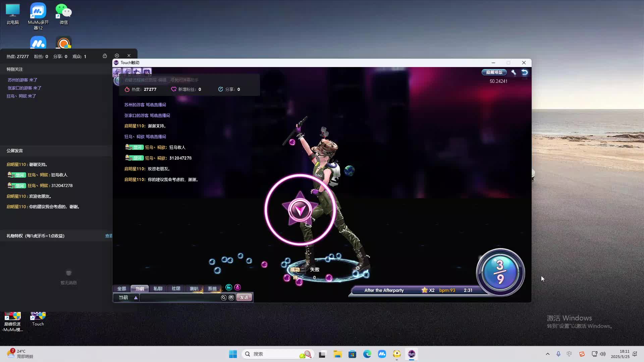Screen dimensions: 644x362
Task: Toggle the 隐藏场景 hide scene button
Action: coord(494,72)
